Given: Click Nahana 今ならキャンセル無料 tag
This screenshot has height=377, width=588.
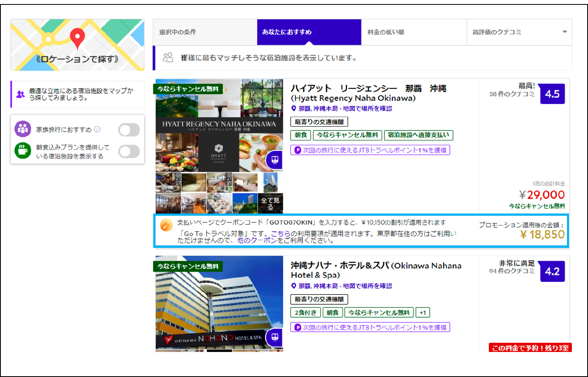Looking at the screenshot, I should (x=379, y=312).
